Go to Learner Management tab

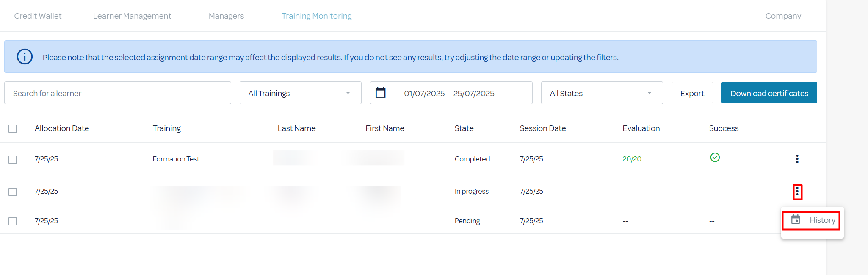tap(132, 16)
